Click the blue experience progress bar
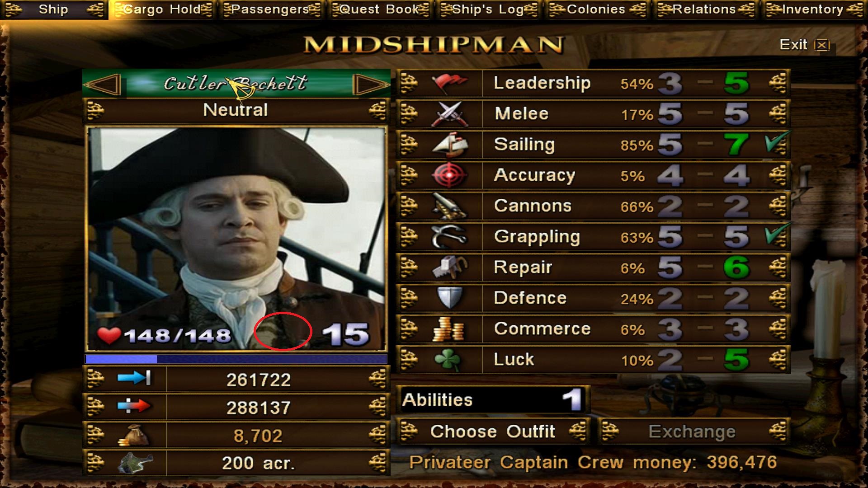 [236, 359]
